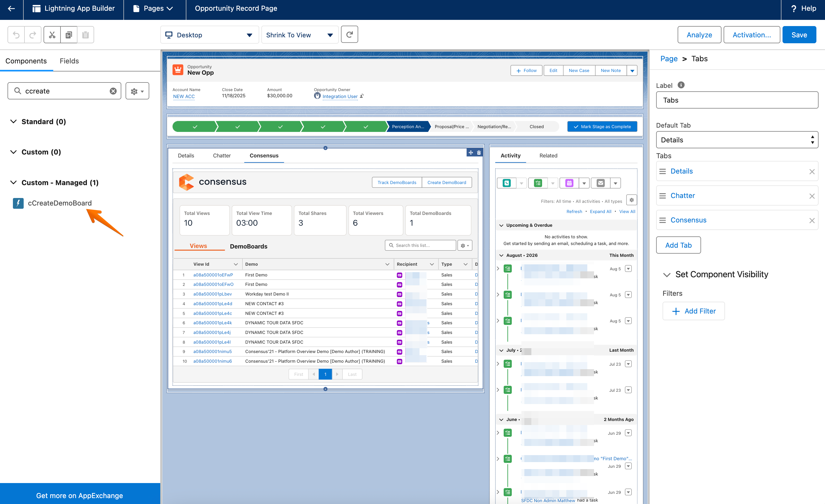825x504 pixels.
Task: Select the DemoBoards tab in Consensus
Action: pos(248,246)
